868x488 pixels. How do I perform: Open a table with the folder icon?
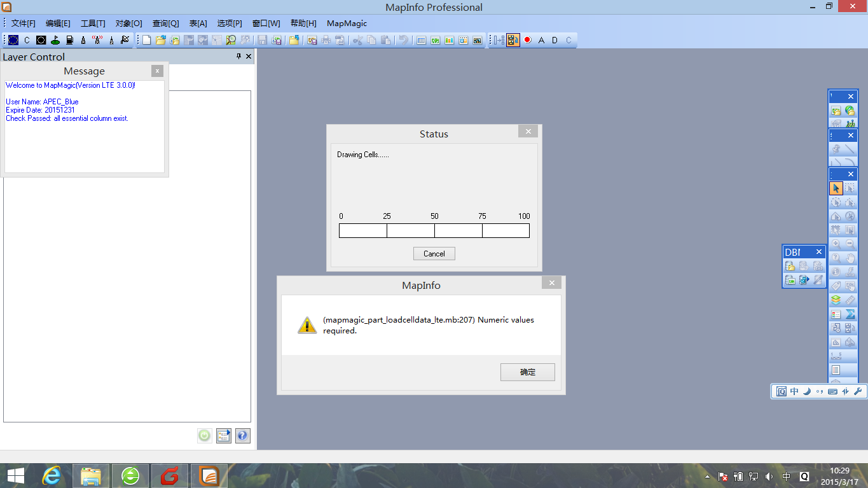pyautogui.click(x=160, y=40)
